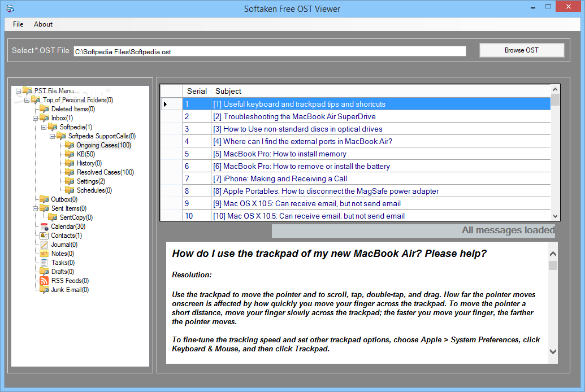Collapse the Sent Items tree node

(35, 208)
